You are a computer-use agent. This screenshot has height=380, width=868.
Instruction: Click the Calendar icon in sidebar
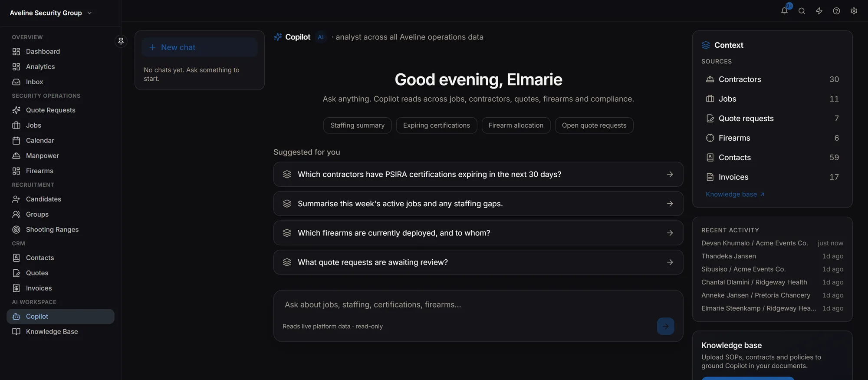click(16, 140)
